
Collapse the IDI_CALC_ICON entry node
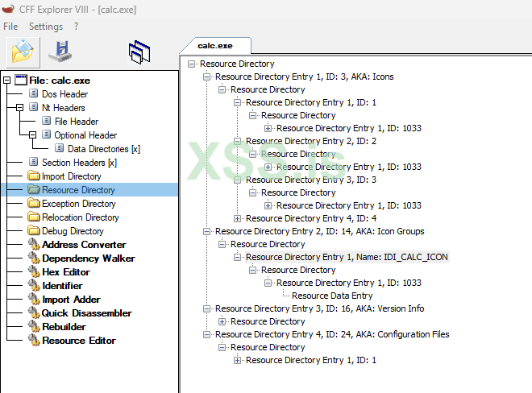click(238, 257)
